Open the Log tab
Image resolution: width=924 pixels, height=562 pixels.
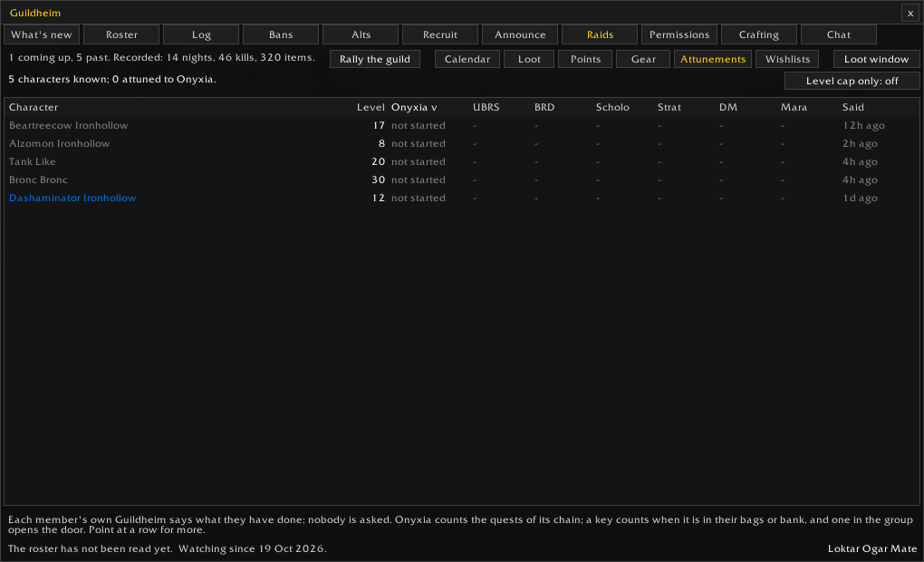pos(201,34)
